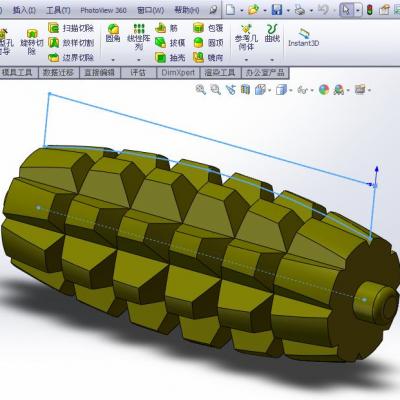
Task: Expand the 圆角 fillet dropdown arrow
Action: (x=113, y=60)
